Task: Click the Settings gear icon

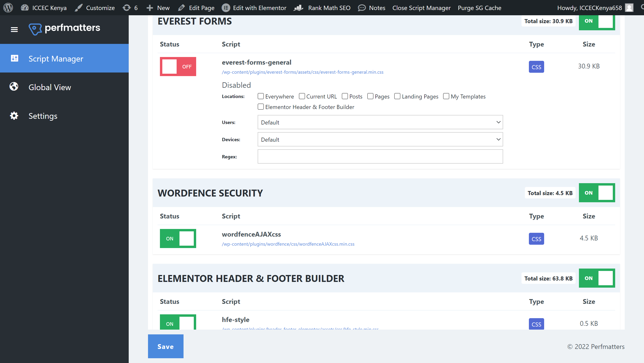Action: 14,116
